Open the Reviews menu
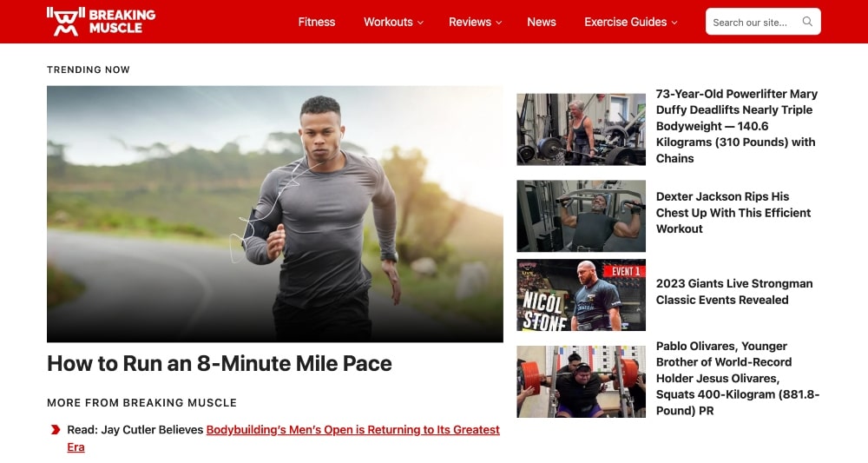This screenshot has width=868, height=463. tap(475, 23)
